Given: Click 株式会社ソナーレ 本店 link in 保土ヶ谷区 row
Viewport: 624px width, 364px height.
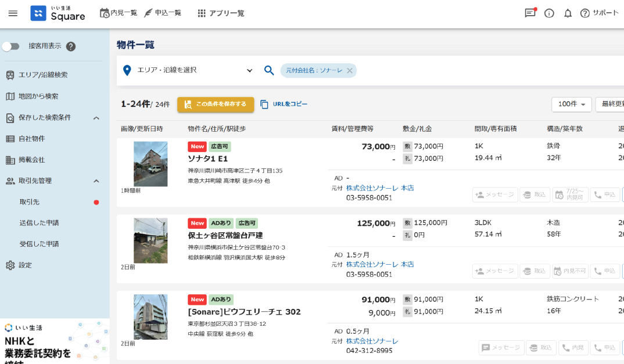Looking at the screenshot, I should pyautogui.click(x=380, y=265).
